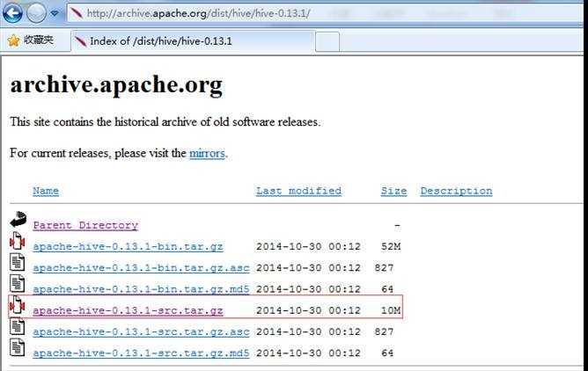Open a new blank tab button
Image resolution: width=588 pixels, height=371 pixels.
click(x=327, y=42)
